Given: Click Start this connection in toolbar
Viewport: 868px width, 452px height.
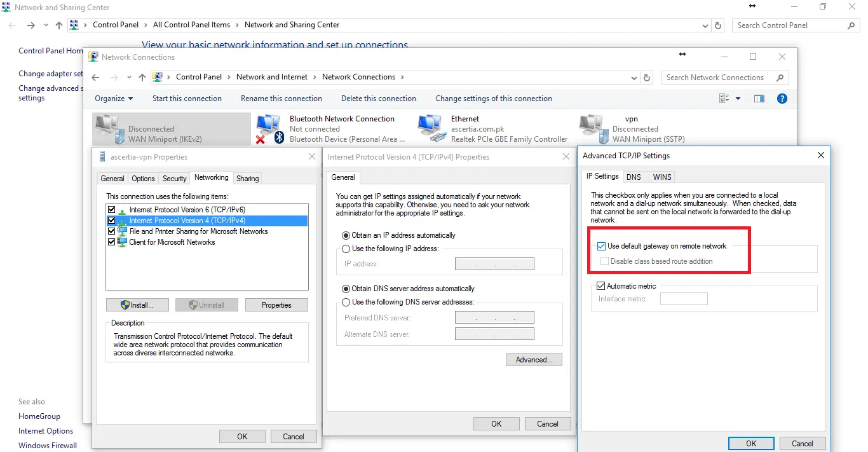Looking at the screenshot, I should click(187, 99).
